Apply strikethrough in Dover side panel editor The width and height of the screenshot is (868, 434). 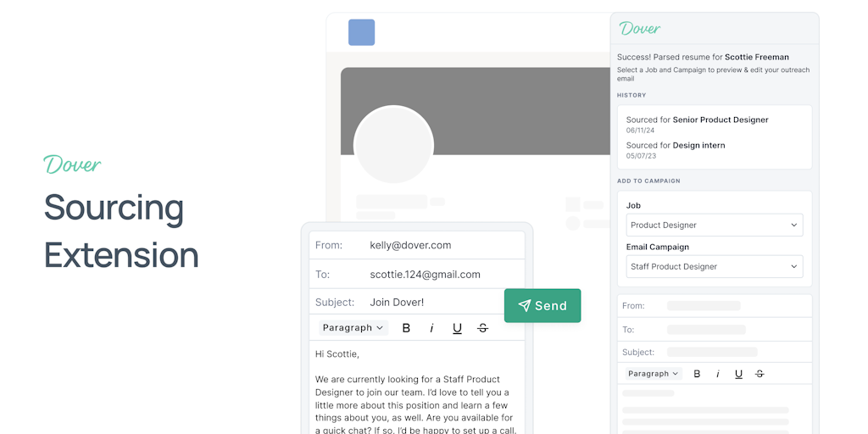pos(759,374)
